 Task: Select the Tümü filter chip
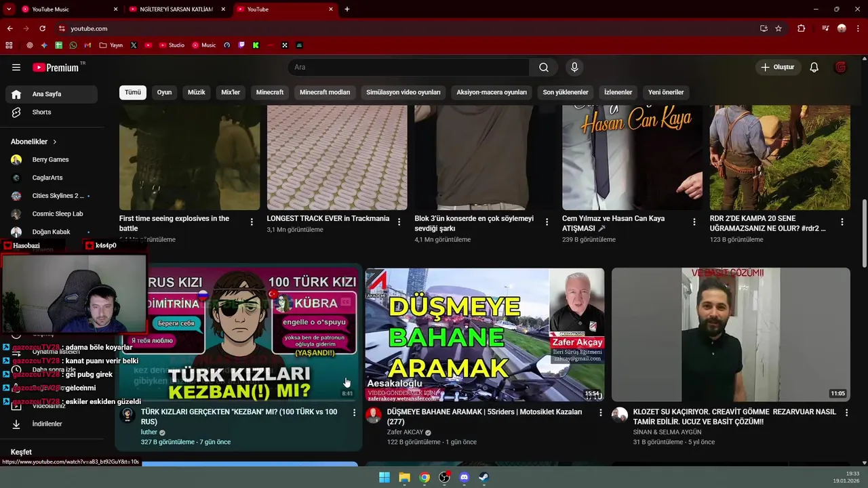(x=133, y=92)
